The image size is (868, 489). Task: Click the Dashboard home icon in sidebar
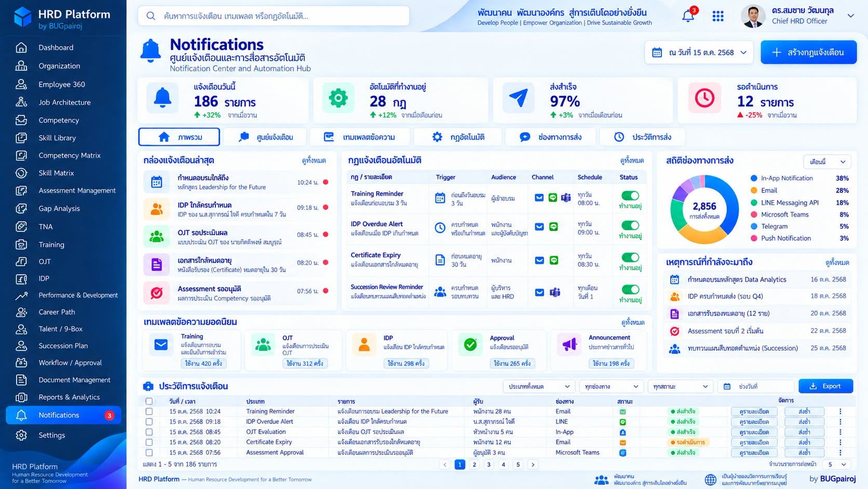click(x=21, y=48)
